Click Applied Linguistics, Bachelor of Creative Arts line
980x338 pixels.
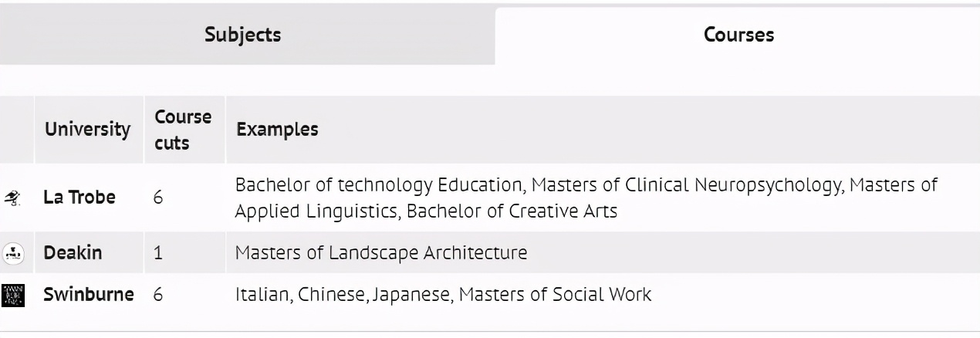[x=426, y=211]
